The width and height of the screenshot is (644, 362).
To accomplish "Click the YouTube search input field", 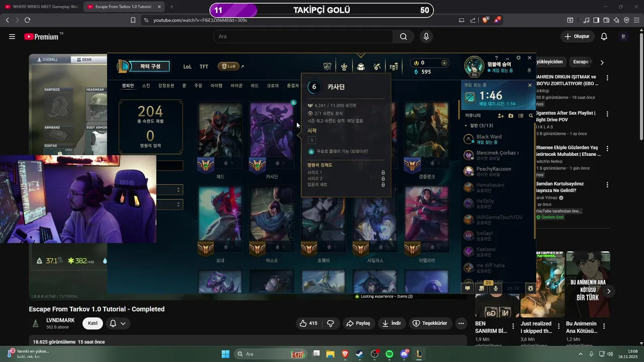I will click(303, 36).
